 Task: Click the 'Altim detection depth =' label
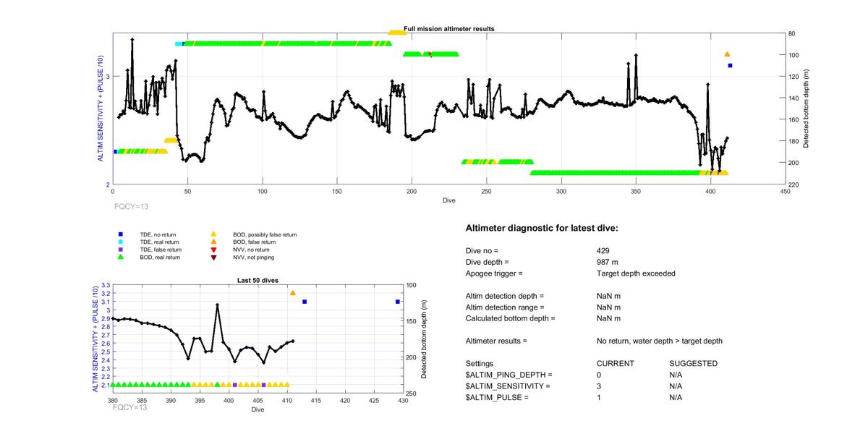(505, 296)
